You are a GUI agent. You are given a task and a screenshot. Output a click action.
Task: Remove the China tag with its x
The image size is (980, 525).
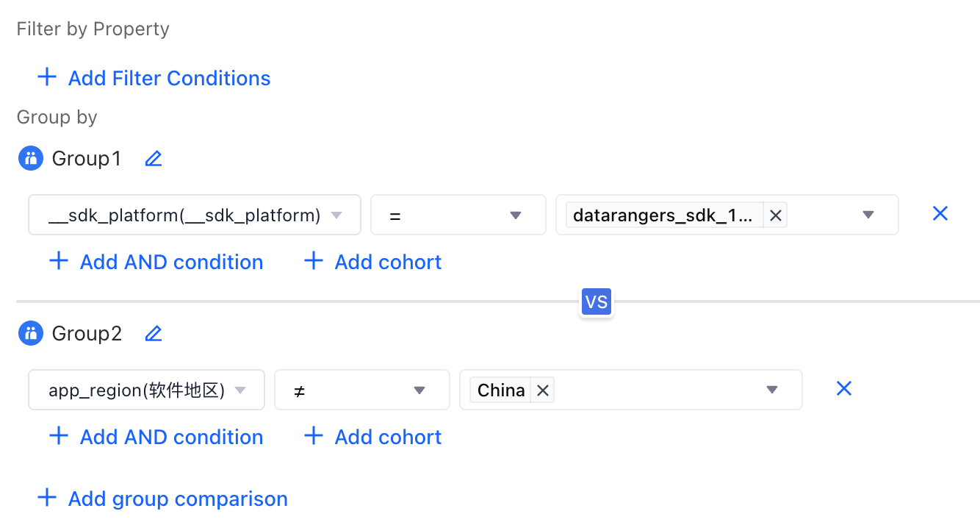[x=543, y=390]
